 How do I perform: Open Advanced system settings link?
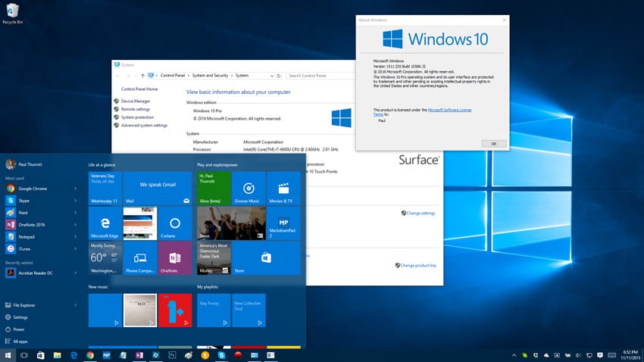(144, 125)
